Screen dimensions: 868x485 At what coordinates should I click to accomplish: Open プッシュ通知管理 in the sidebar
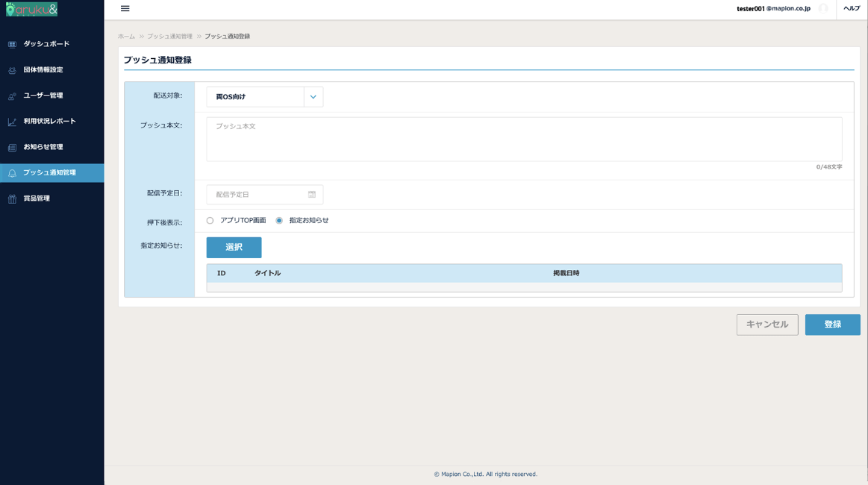tap(49, 173)
